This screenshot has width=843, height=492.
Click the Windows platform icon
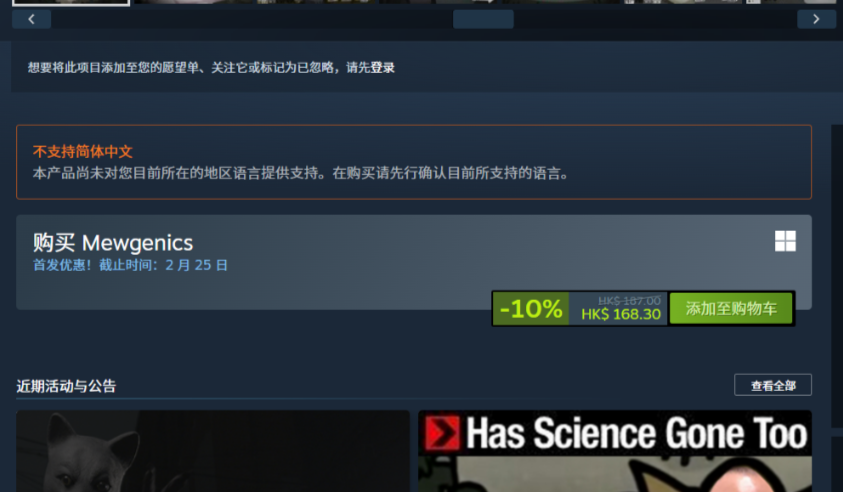785,241
